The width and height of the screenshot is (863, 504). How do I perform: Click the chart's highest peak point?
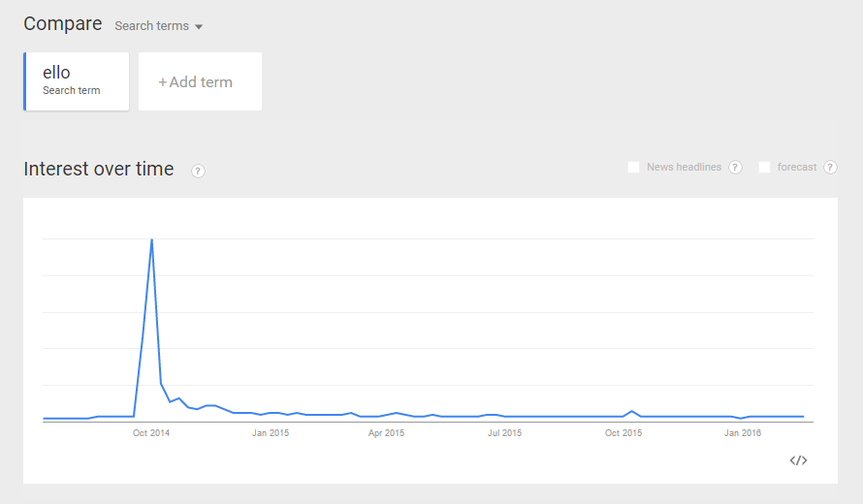(x=151, y=239)
